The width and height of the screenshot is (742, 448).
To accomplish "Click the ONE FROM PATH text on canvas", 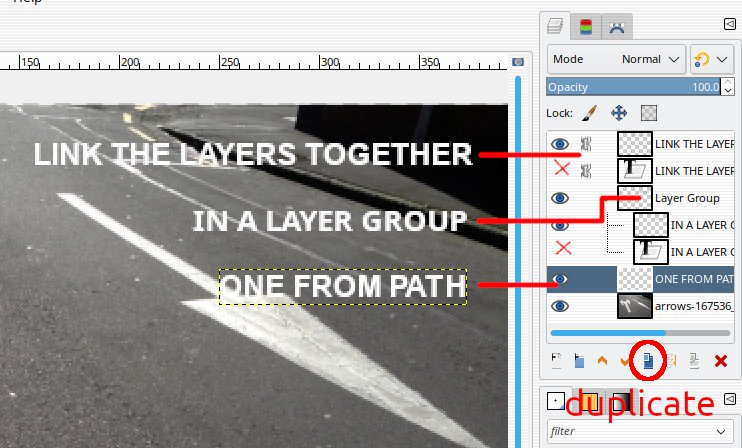I will coord(343,286).
